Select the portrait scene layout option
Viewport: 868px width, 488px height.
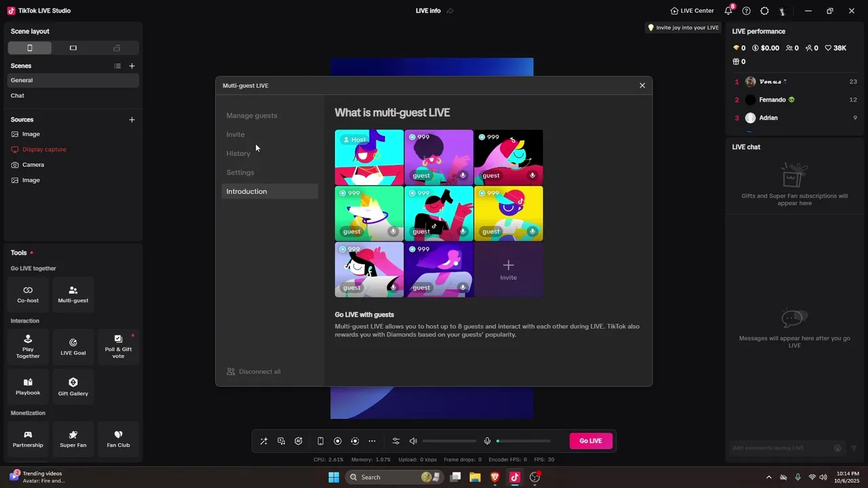pyautogui.click(x=30, y=48)
